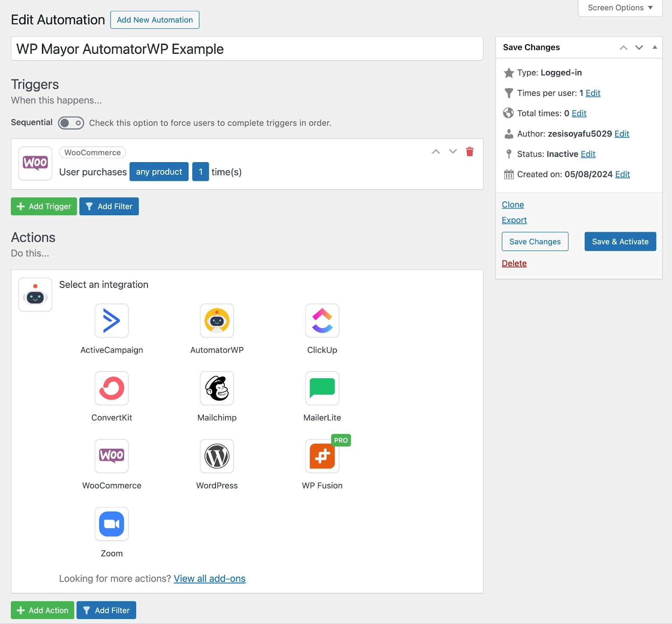Click Save & Activate button
The image size is (672, 624).
point(620,242)
